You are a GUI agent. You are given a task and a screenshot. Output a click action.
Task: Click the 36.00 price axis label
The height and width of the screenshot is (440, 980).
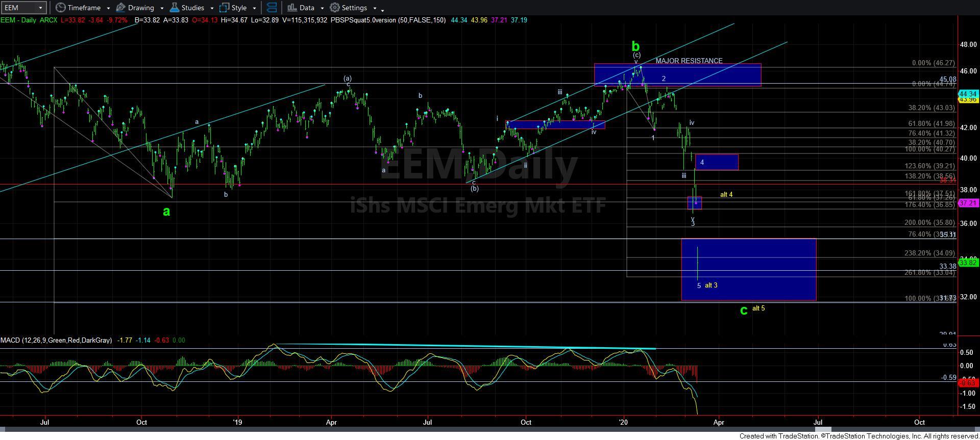click(x=968, y=223)
